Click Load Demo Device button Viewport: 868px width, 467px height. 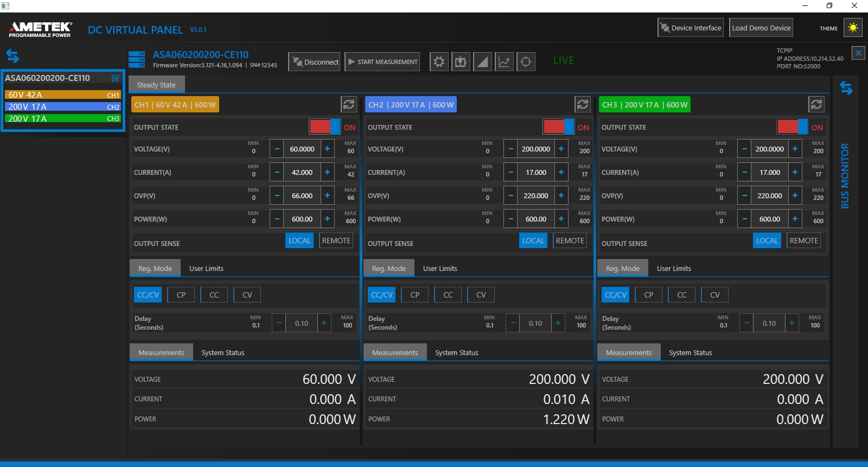[x=761, y=28]
